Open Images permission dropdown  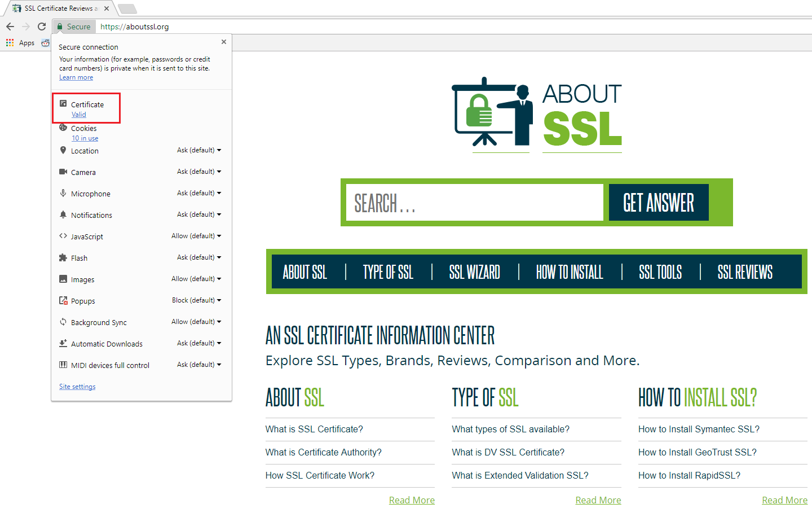click(x=196, y=279)
